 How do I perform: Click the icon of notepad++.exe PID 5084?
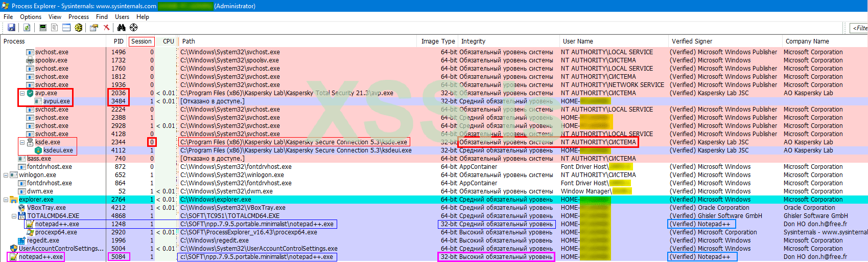pos(14,257)
